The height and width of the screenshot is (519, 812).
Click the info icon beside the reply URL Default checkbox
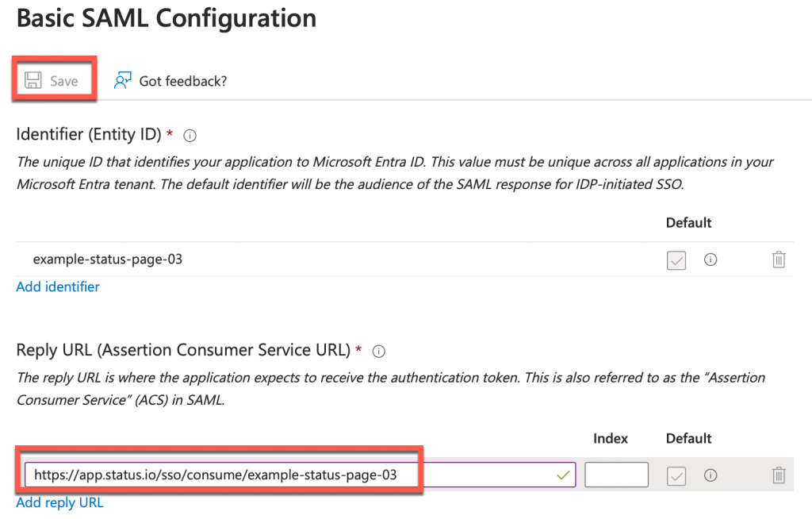point(710,474)
